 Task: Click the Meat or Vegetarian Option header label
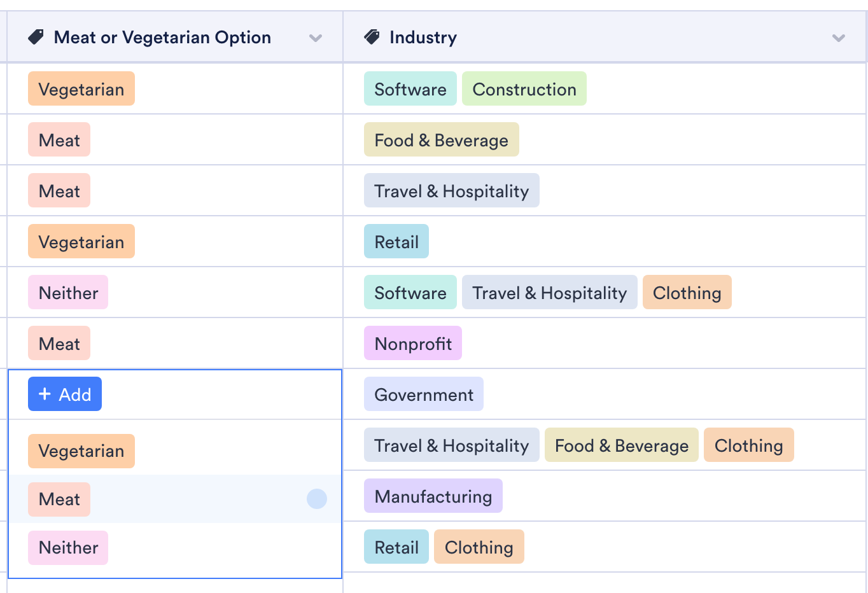point(162,38)
